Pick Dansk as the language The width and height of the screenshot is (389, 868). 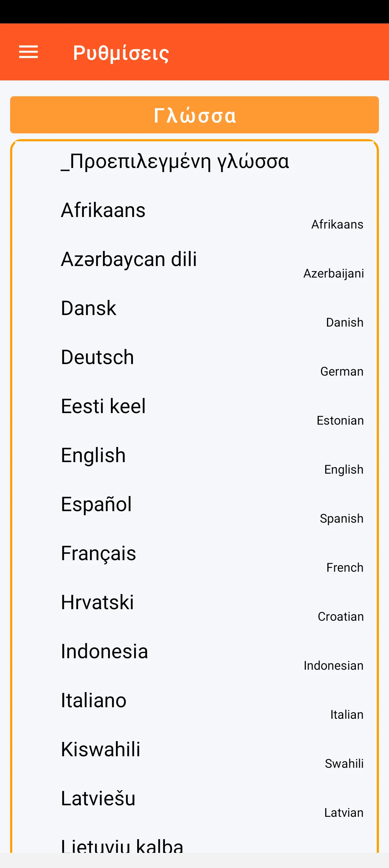pyautogui.click(x=89, y=308)
